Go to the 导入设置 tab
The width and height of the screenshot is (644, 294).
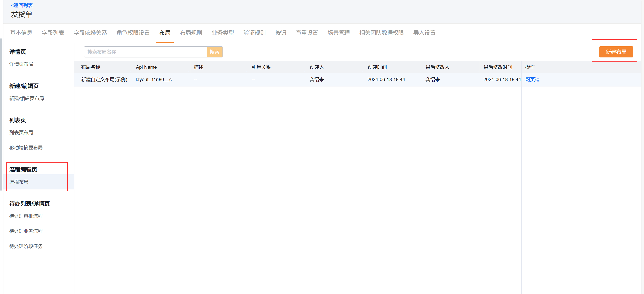[425, 33]
